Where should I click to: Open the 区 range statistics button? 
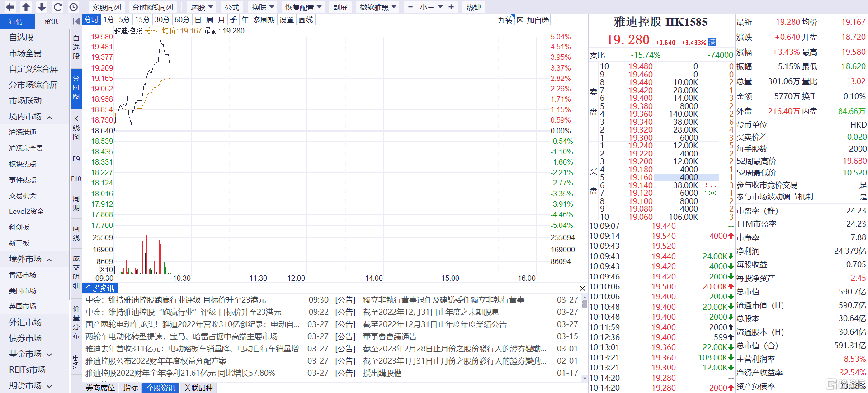(520, 20)
